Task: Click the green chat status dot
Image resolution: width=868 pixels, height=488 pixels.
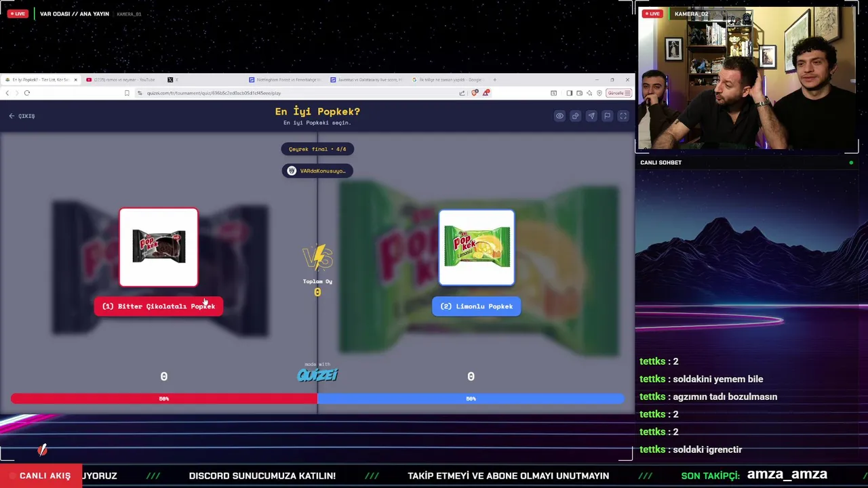Action: pyautogui.click(x=851, y=163)
